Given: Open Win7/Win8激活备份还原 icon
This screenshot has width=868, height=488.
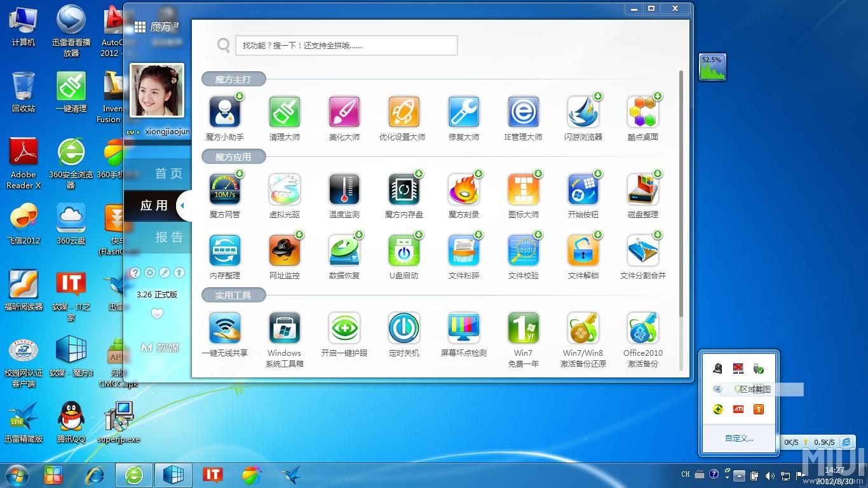Looking at the screenshot, I should (x=583, y=328).
